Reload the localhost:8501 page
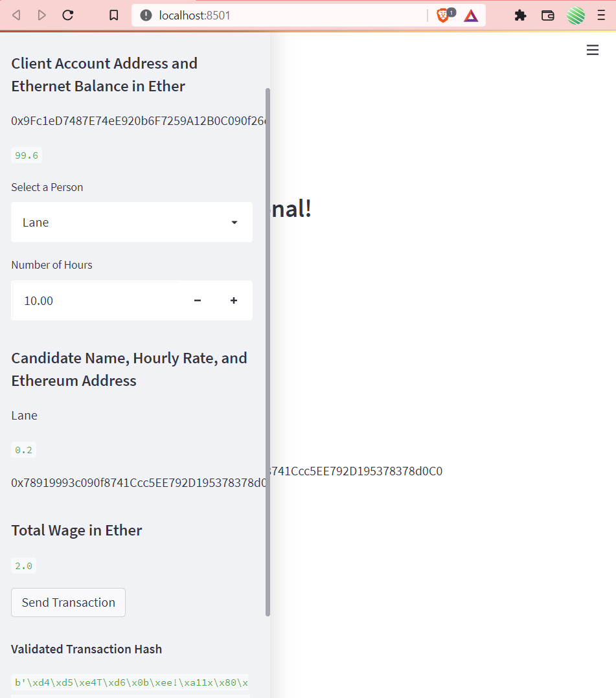 67,15
